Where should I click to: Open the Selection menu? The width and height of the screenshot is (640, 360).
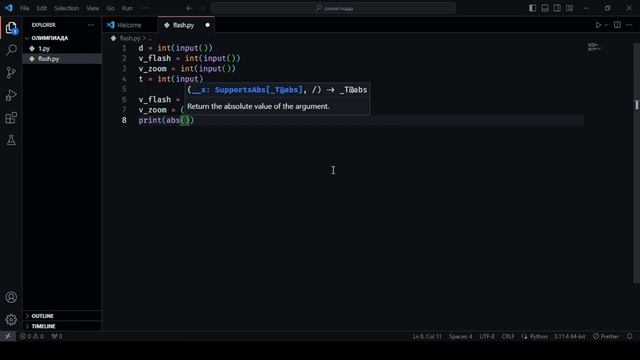click(67, 8)
